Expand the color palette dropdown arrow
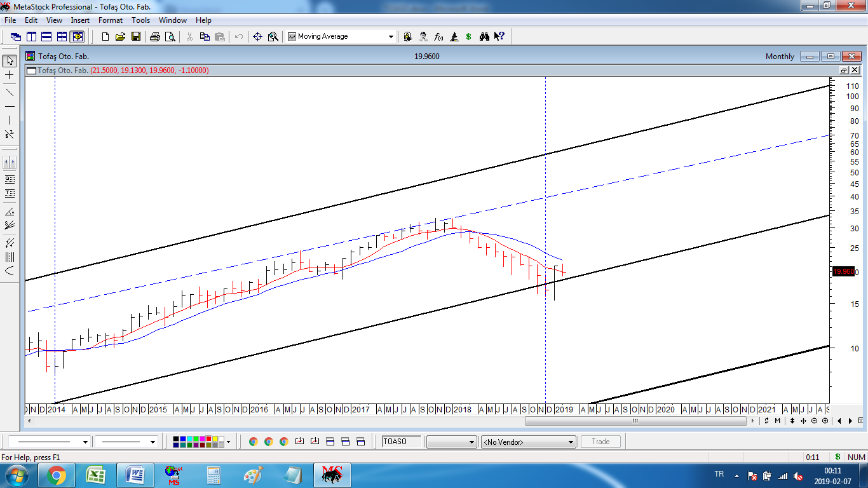 (x=229, y=442)
